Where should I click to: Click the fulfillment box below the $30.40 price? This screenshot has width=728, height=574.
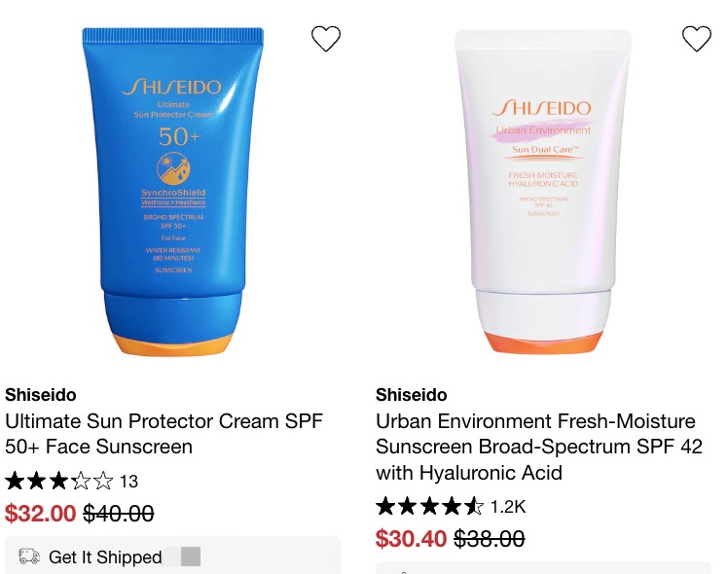click(x=543, y=568)
